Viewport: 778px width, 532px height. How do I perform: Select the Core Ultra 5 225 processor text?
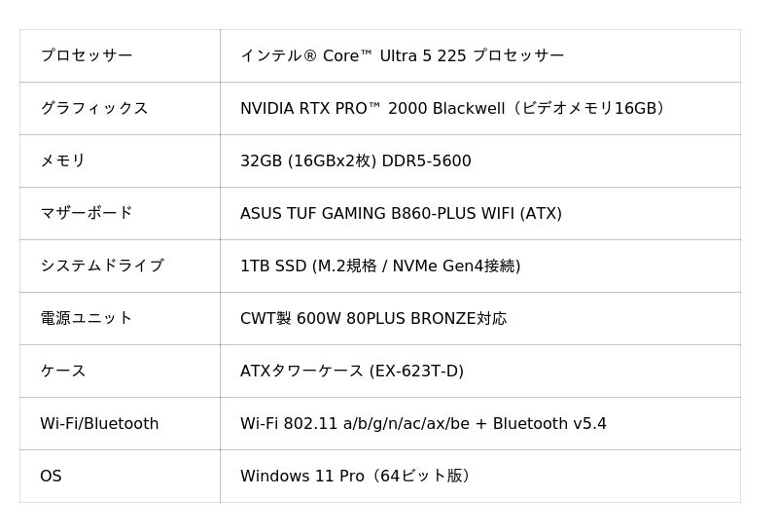tap(402, 56)
